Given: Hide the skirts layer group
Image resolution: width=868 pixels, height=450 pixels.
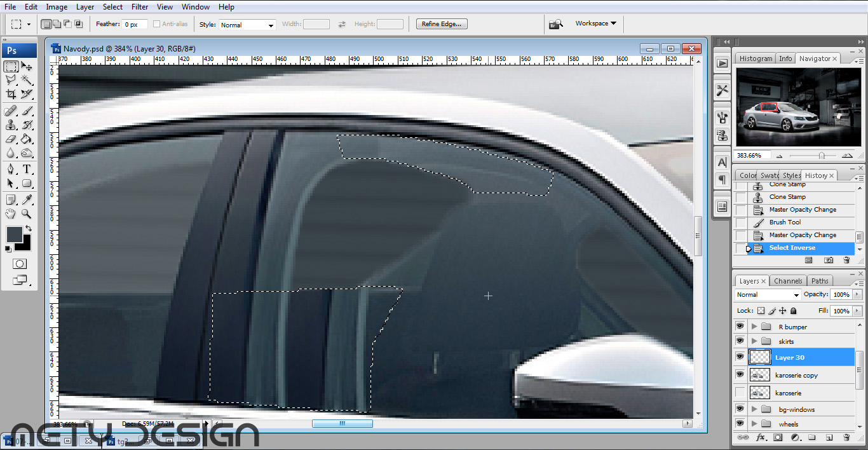Looking at the screenshot, I should pos(740,341).
